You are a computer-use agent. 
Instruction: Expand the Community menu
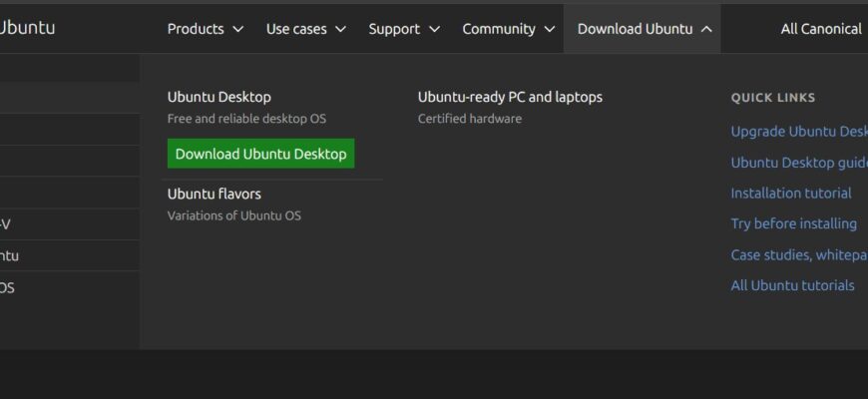point(509,29)
